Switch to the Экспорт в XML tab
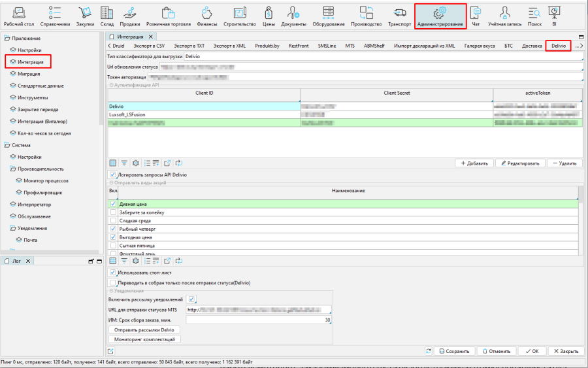The width and height of the screenshot is (588, 368). pos(229,46)
